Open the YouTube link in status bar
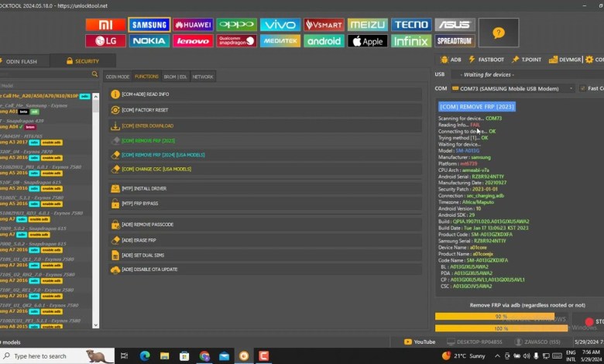 pos(420,342)
